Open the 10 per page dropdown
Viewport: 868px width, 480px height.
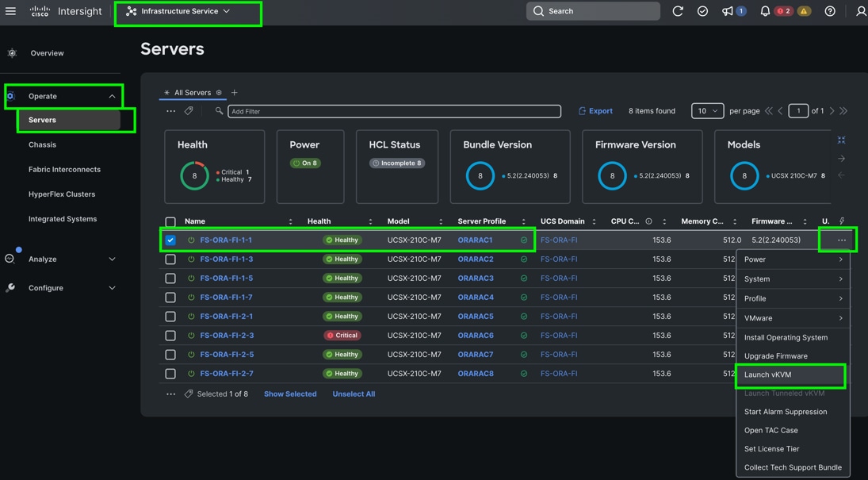[706, 111]
